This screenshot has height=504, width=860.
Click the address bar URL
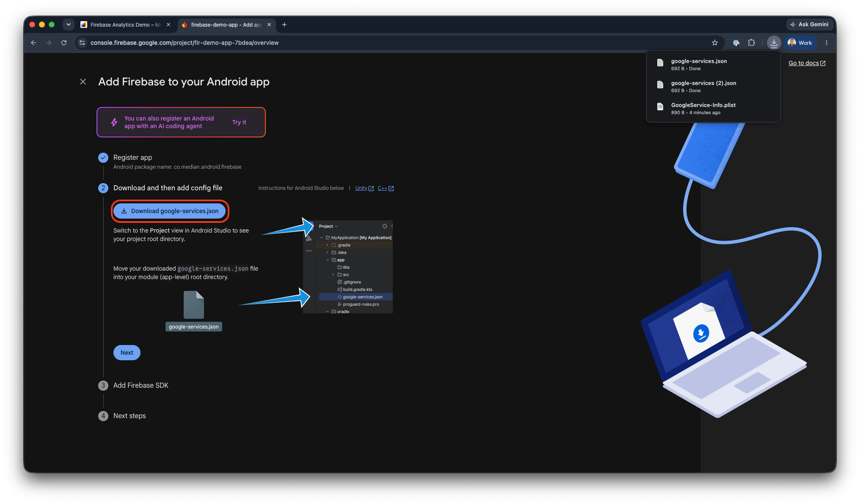pyautogui.click(x=185, y=43)
